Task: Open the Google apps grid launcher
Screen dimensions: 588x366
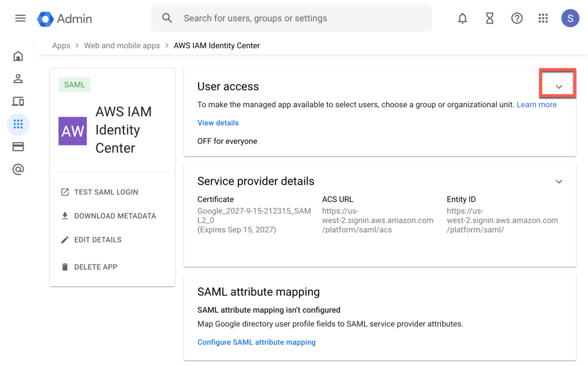Action: coord(543,18)
